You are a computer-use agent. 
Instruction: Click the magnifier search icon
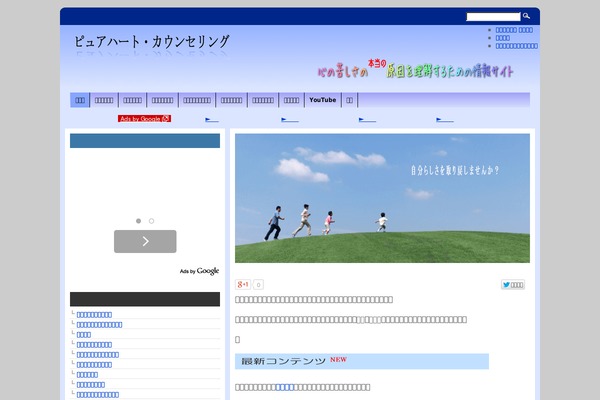[527, 16]
